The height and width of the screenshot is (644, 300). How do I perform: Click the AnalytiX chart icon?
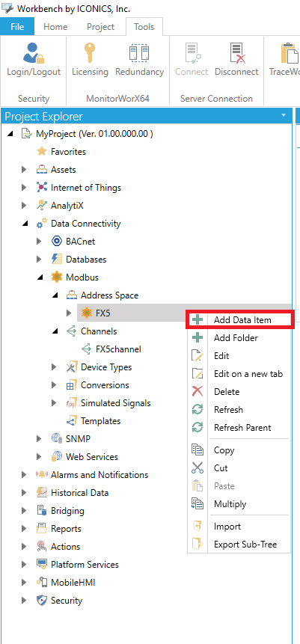(41, 206)
